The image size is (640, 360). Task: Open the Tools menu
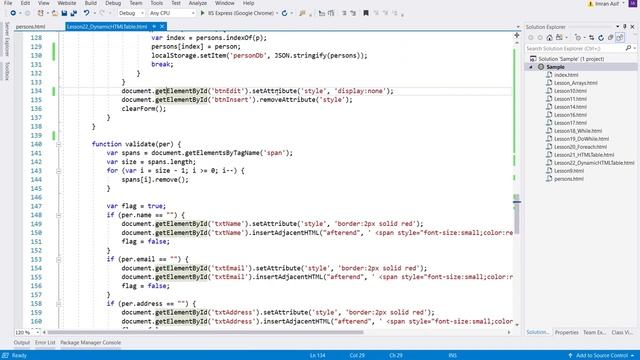pos(157,3)
